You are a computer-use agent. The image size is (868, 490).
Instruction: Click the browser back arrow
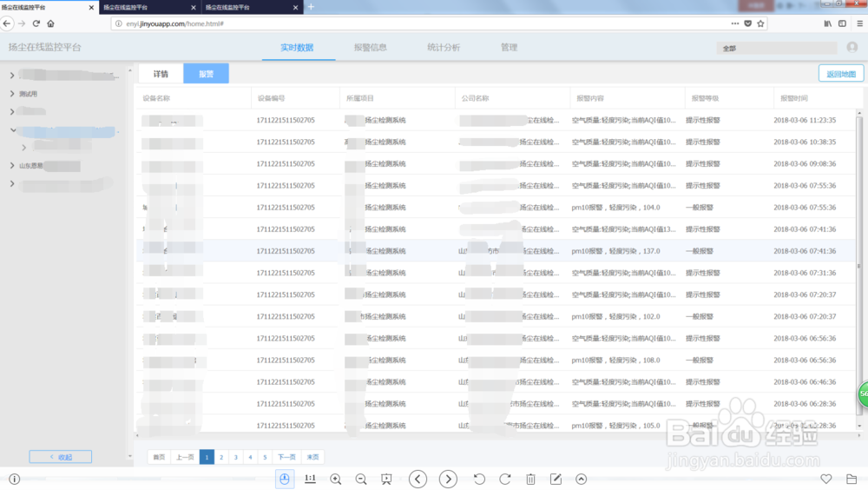7,23
